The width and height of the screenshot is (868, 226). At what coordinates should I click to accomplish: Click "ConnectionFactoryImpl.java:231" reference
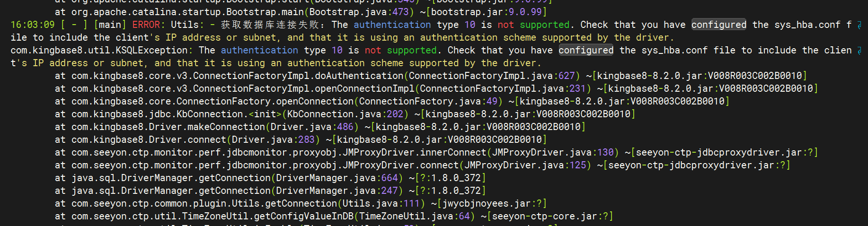(503, 88)
